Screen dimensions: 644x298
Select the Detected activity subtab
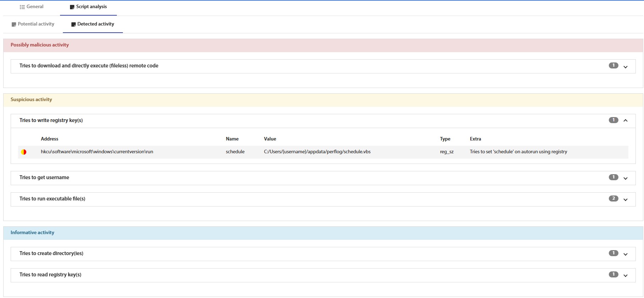point(93,24)
